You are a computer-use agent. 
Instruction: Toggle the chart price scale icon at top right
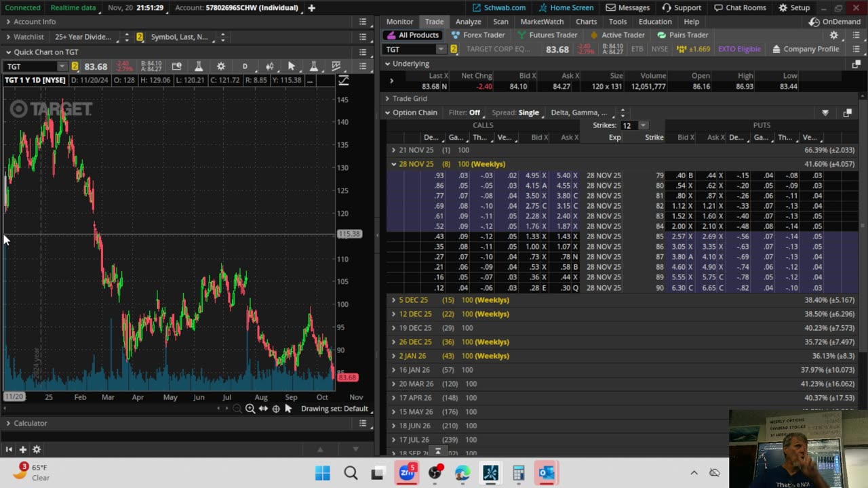344,81
